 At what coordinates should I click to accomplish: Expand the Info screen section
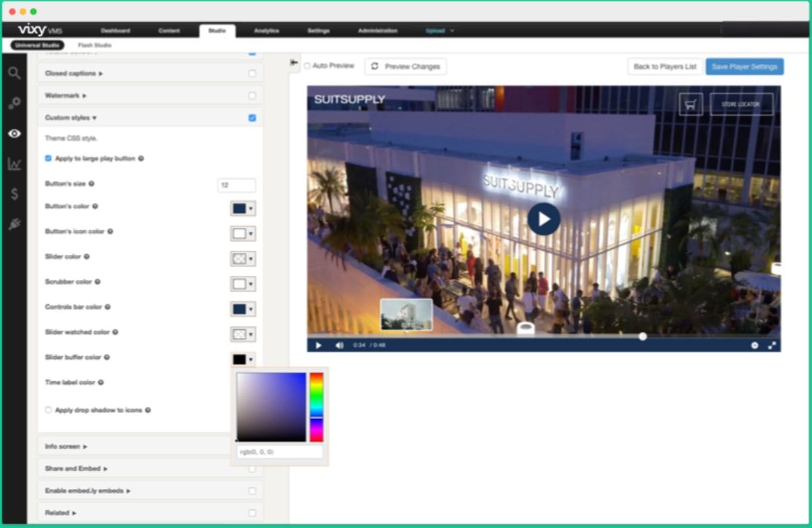click(x=66, y=446)
